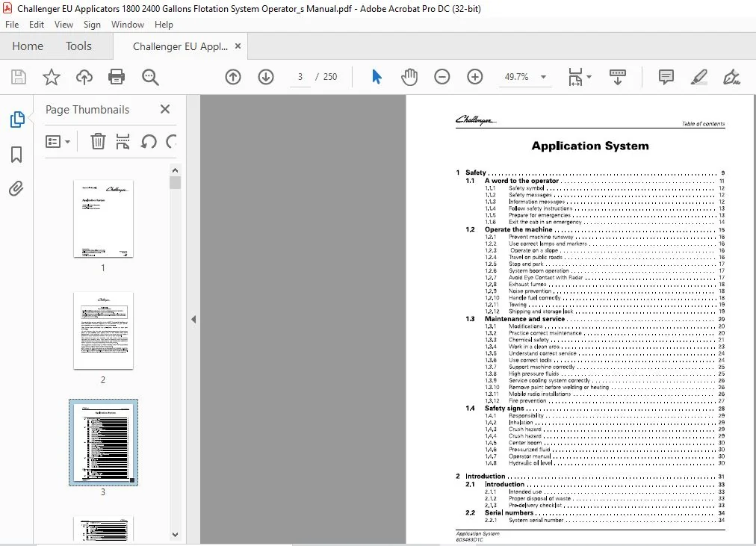
Task: Expand the fit page options arrow
Action: [x=589, y=77]
